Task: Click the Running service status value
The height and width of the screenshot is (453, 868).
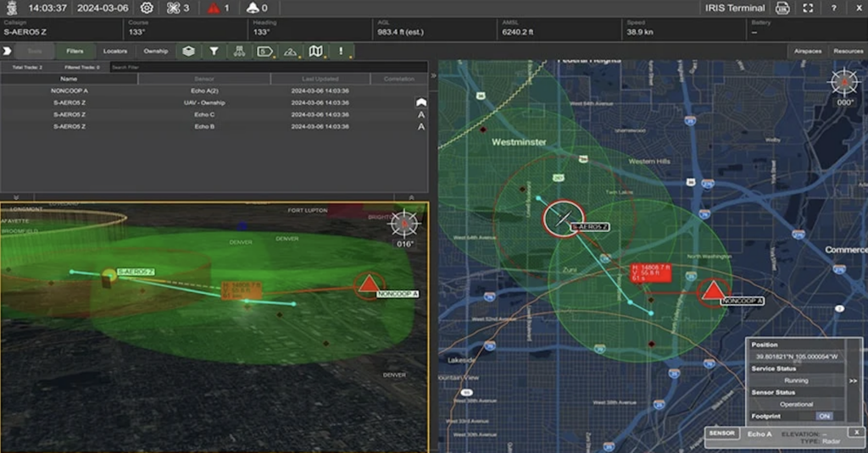Action: click(796, 380)
